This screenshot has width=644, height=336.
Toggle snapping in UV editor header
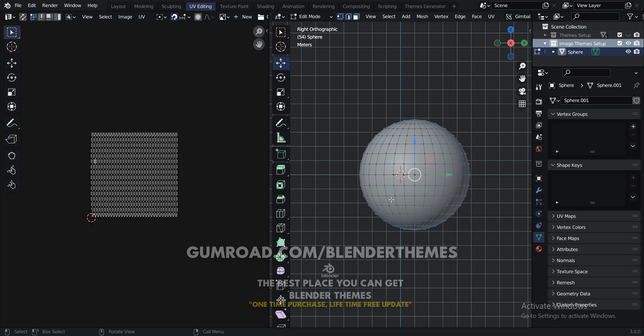tap(174, 17)
